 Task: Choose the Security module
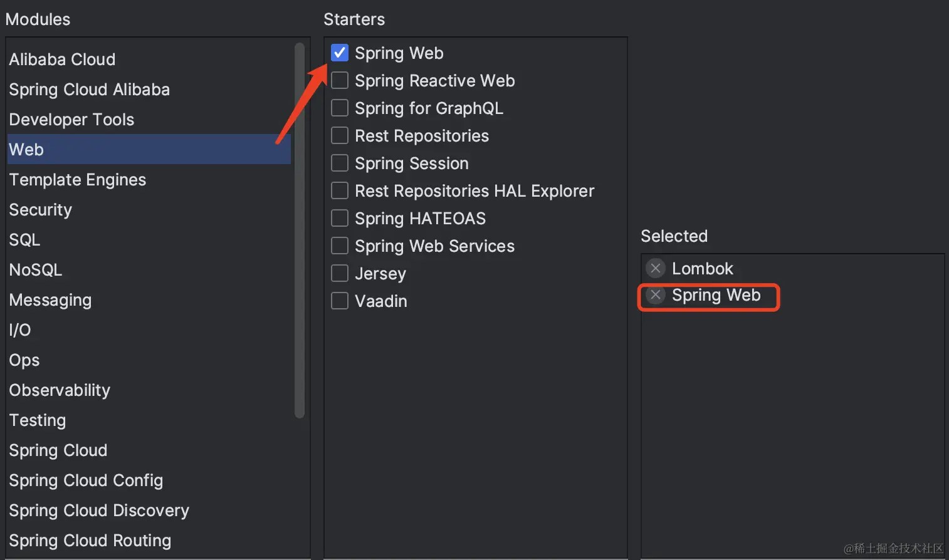pyautogui.click(x=41, y=210)
